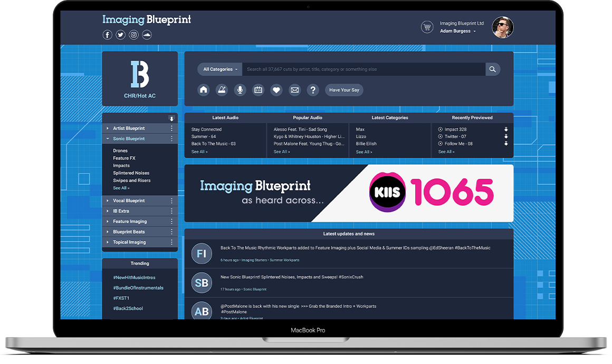The image size is (612, 364).
Task: Open the shopping cart icon
Action: click(x=427, y=27)
